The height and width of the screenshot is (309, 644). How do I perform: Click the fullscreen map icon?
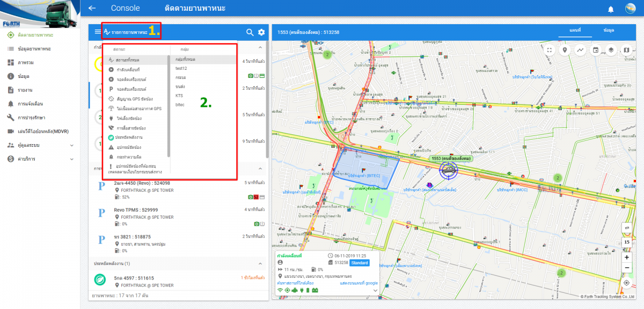coord(549,50)
